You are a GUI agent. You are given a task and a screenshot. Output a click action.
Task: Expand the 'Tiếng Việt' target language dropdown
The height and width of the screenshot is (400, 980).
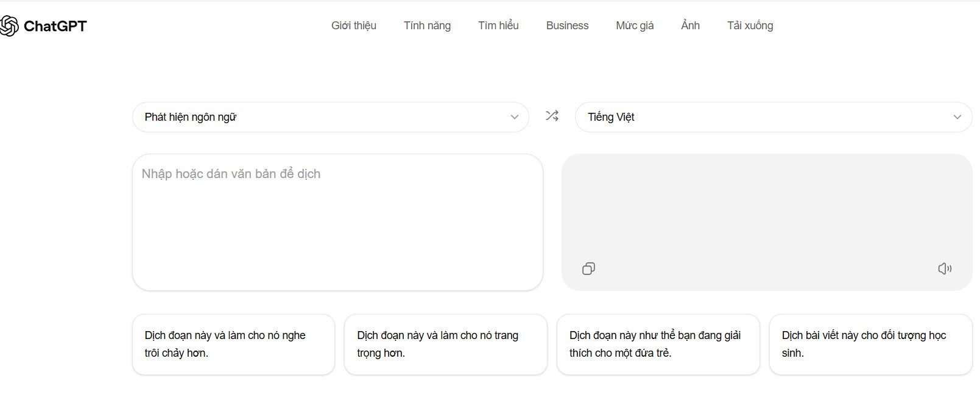click(x=773, y=117)
